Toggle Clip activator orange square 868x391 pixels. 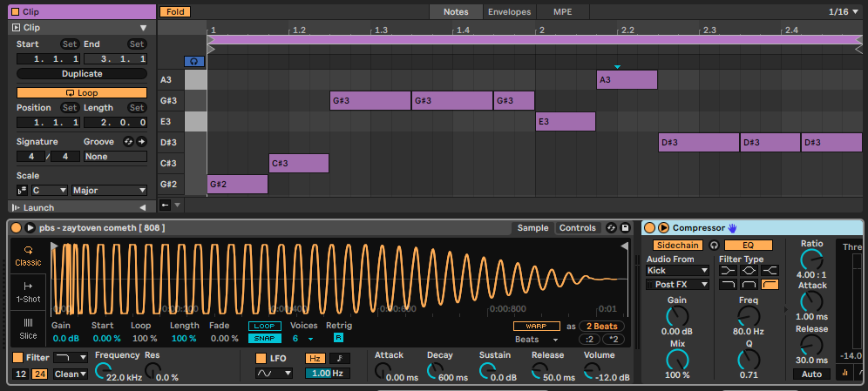click(x=16, y=11)
